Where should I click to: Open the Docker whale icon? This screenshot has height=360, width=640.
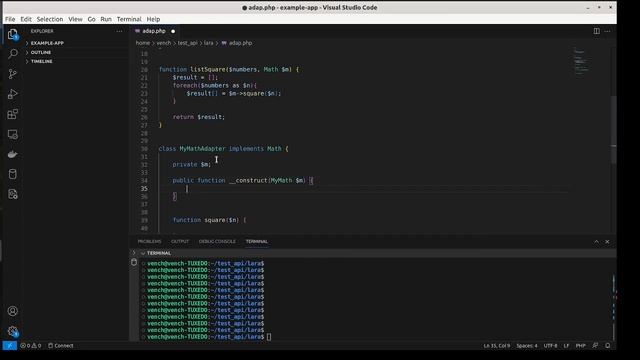coord(13,154)
